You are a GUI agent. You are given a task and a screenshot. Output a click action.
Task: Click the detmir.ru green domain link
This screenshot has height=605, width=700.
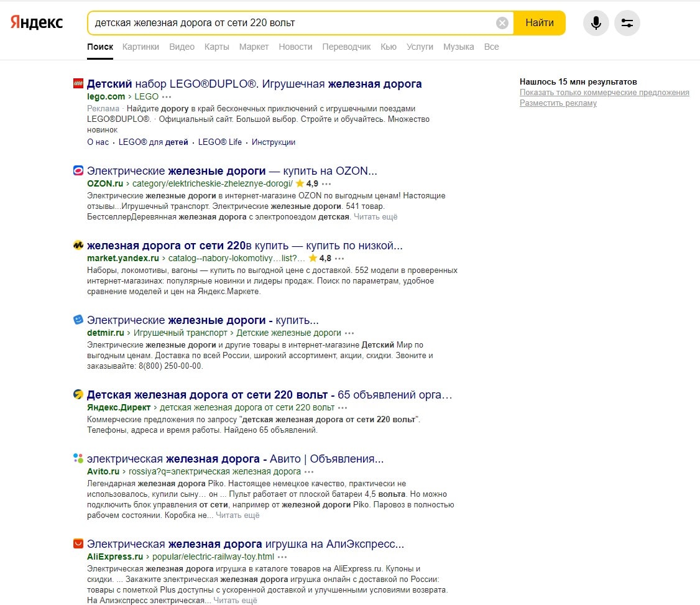[x=105, y=333]
